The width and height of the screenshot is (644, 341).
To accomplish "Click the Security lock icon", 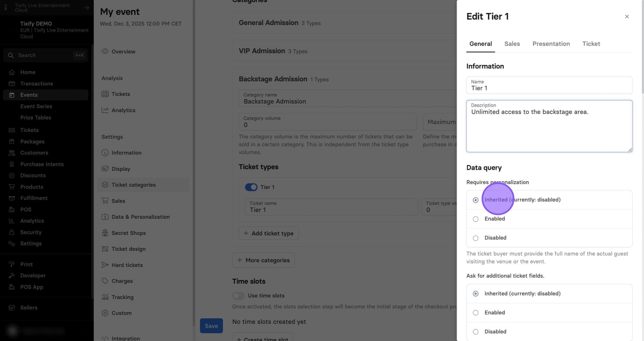I will tap(11, 232).
